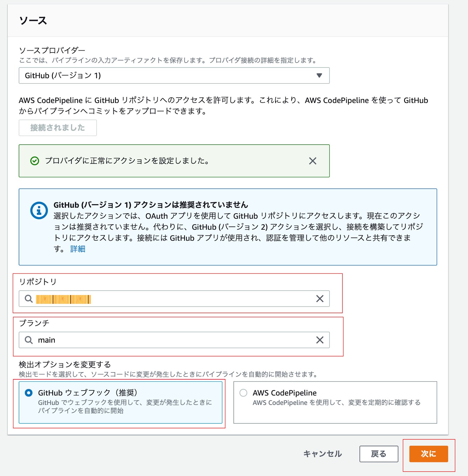
Task: Click the ブランチ label text
Action: tap(34, 323)
